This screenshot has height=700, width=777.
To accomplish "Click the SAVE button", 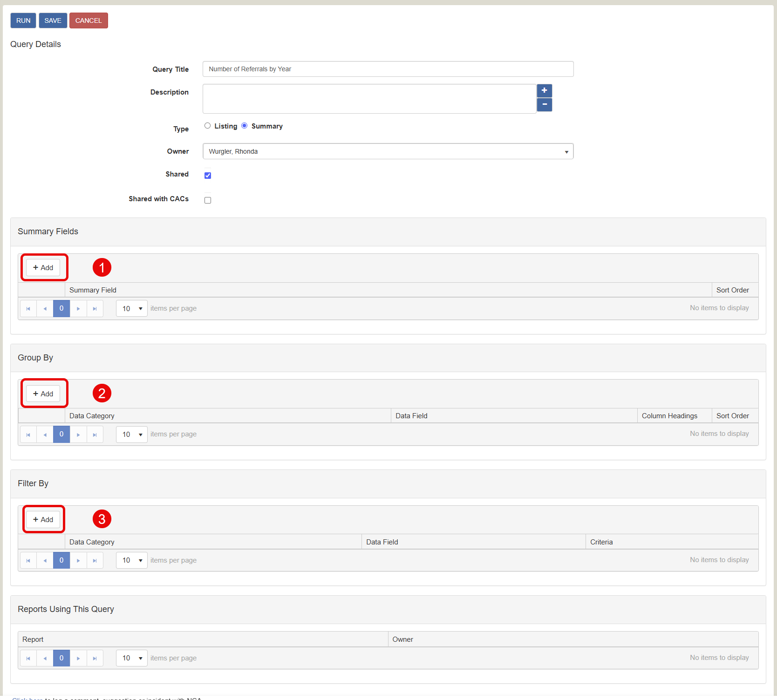I will 53,20.
